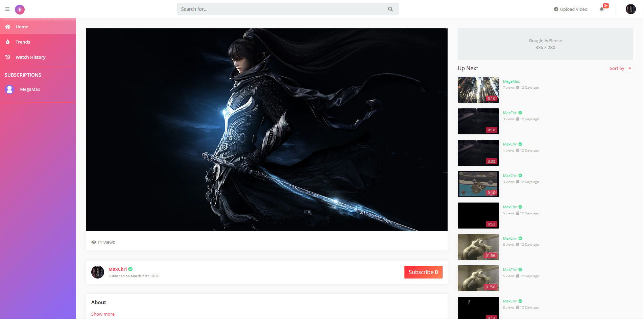Image resolution: width=644 pixels, height=319 pixels.
Task: Open the Sort by dropdown
Action: (x=621, y=68)
